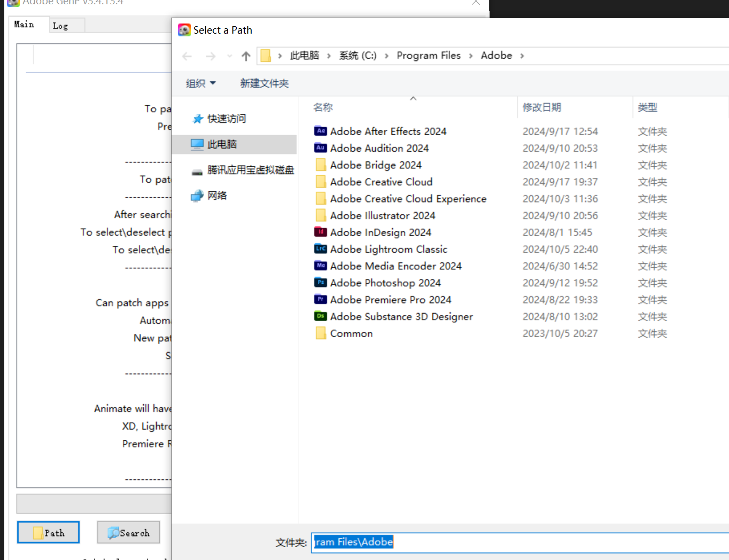729x560 pixels.
Task: Toggle the 名称 column sort arrow
Action: coord(413,99)
